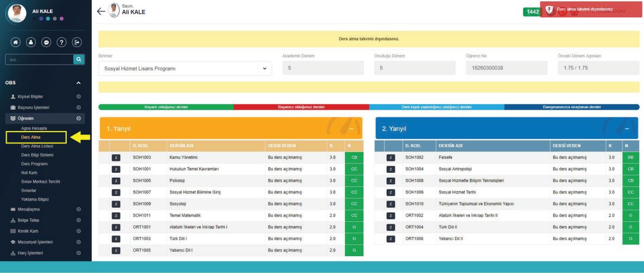Collapse the 2. Yarıyıl panel
The image size is (644, 275).
point(627,128)
